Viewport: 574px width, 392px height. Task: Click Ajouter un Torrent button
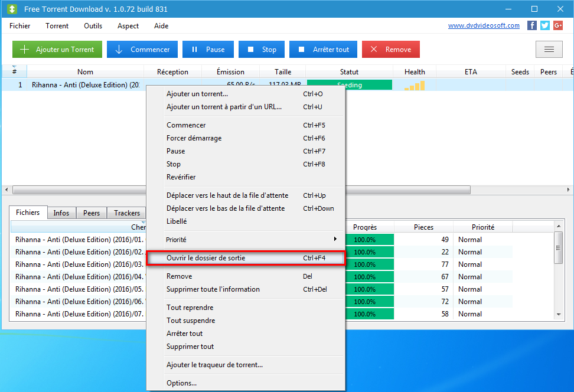coord(57,49)
